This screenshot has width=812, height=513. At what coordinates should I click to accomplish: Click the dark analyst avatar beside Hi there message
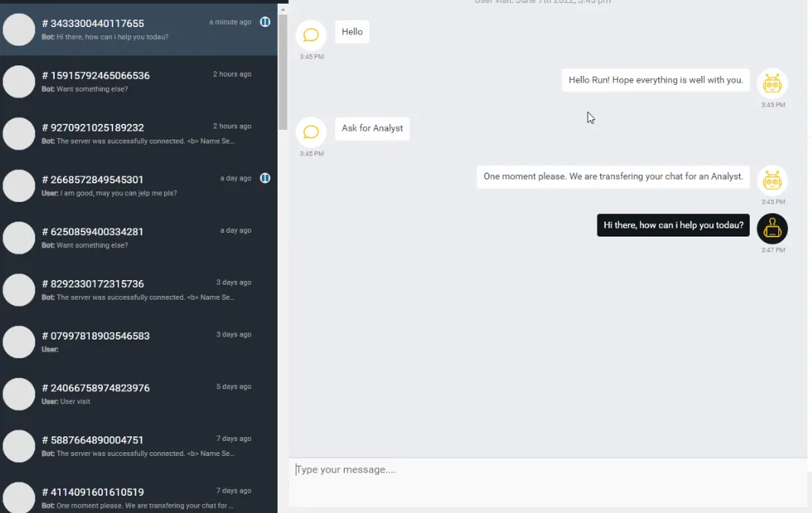[772, 228]
